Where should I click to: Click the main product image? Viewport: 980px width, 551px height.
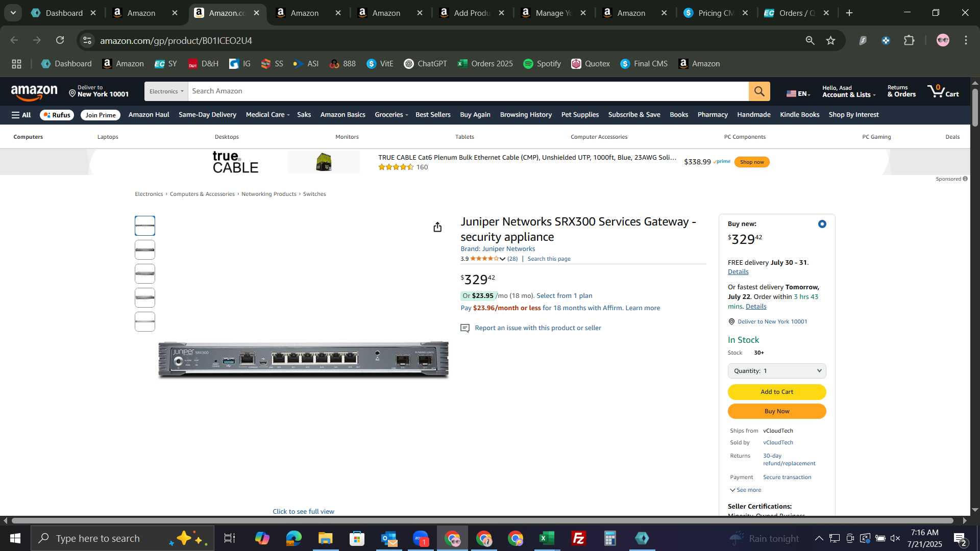coord(303,360)
